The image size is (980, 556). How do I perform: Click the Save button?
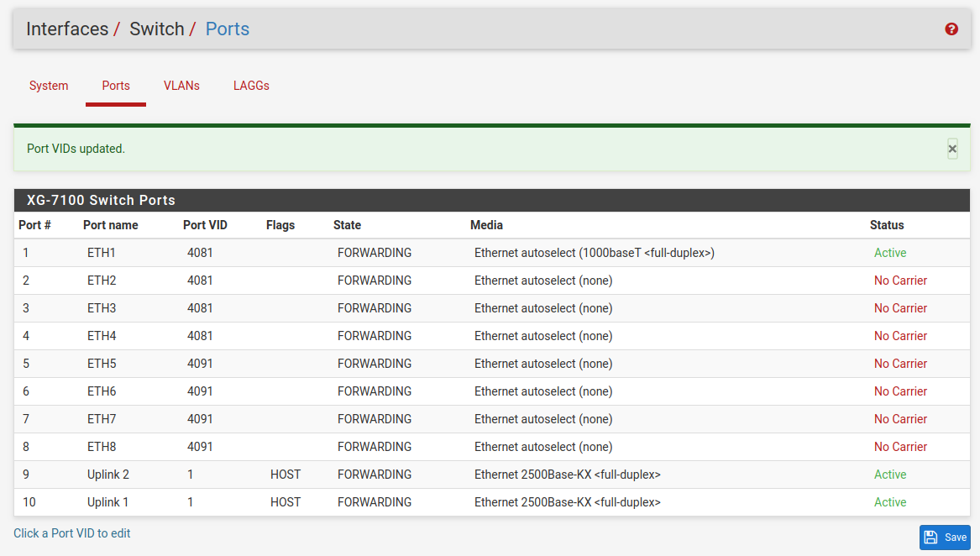click(945, 538)
